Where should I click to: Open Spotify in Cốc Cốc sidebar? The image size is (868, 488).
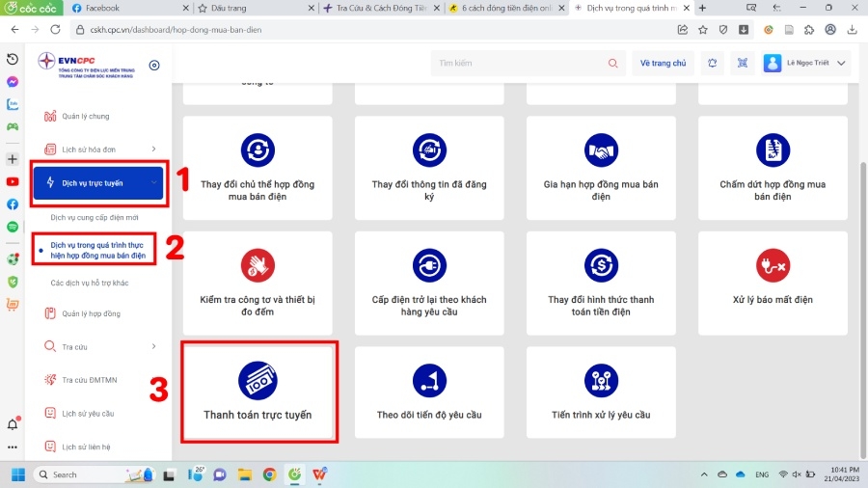pyautogui.click(x=13, y=227)
